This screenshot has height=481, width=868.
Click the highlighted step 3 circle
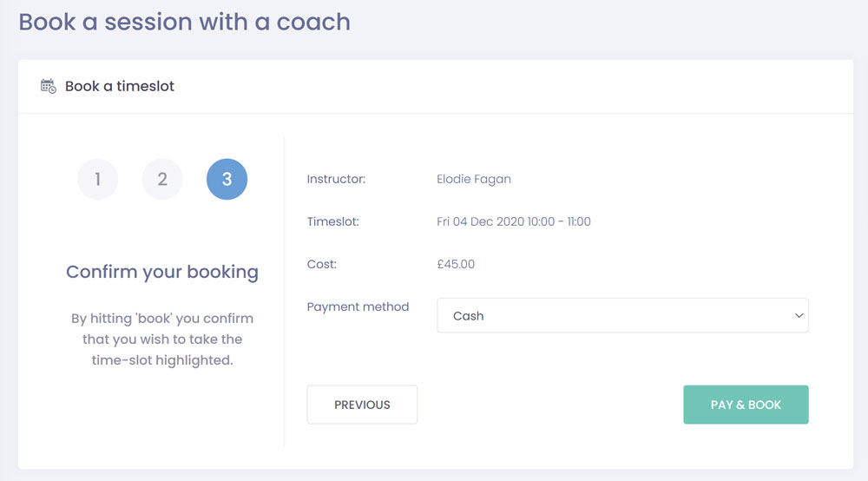(x=227, y=180)
